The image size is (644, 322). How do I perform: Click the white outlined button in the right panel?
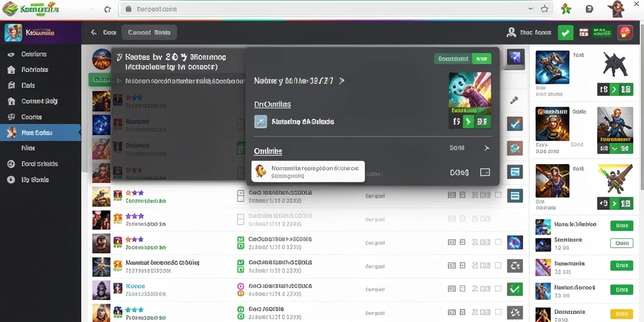622,243
